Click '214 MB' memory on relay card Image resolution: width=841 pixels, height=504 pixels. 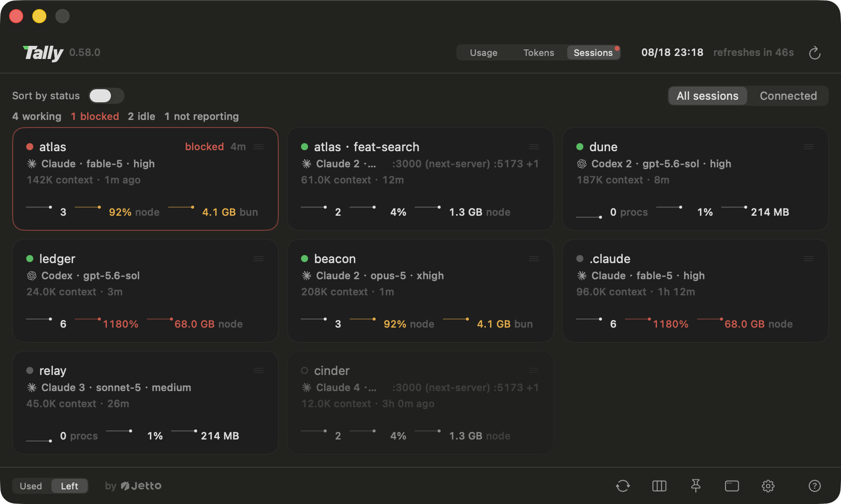[220, 436]
